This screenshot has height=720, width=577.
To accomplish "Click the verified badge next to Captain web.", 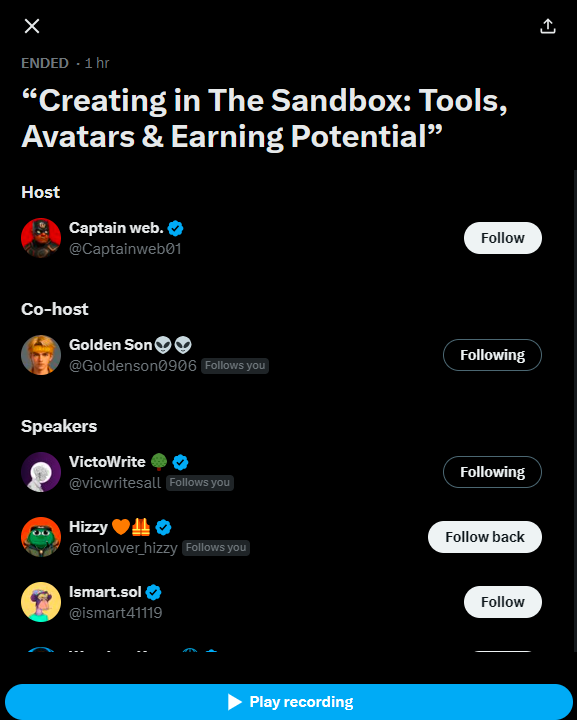I will pos(175,228).
